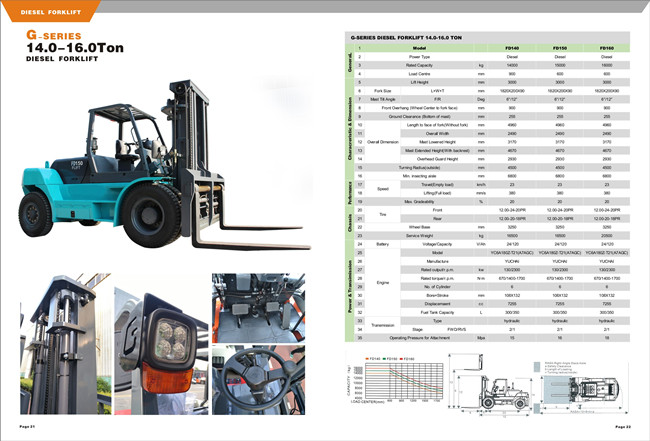The width and height of the screenshot is (650, 441).
Task: Open the LED headlight photo
Action: 161,344
